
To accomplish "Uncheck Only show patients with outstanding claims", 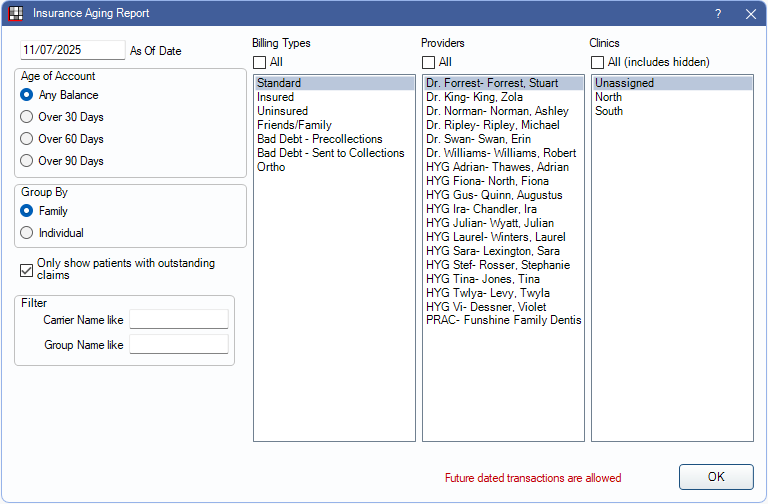I will coord(26,269).
